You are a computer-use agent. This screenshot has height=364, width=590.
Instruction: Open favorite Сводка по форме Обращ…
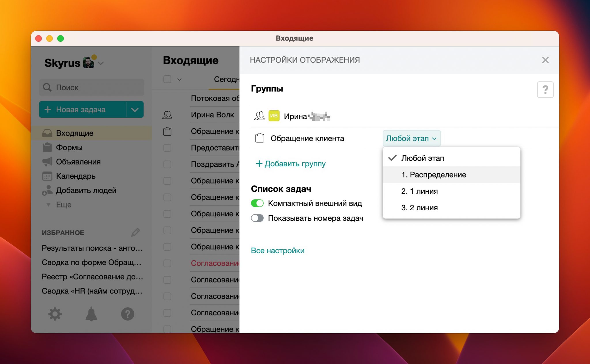92,262
